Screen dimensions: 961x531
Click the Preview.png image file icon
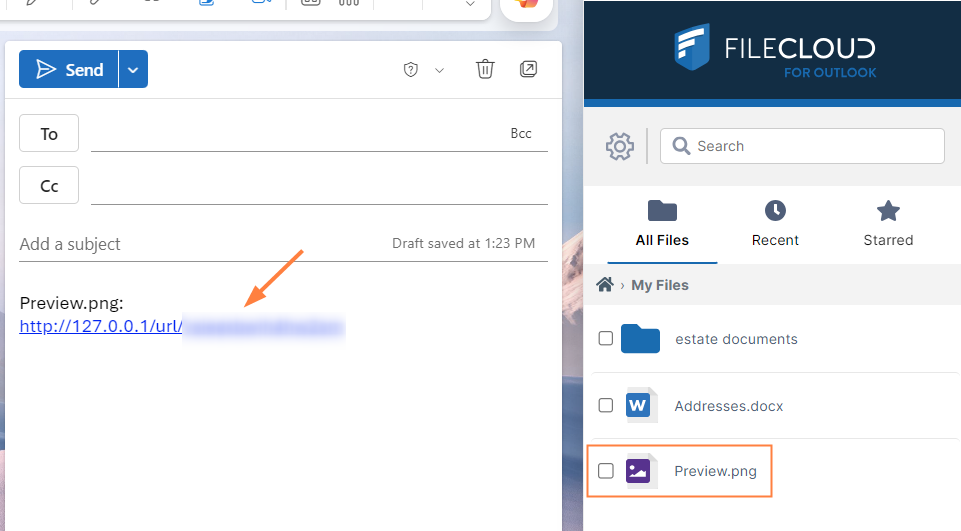(x=640, y=471)
